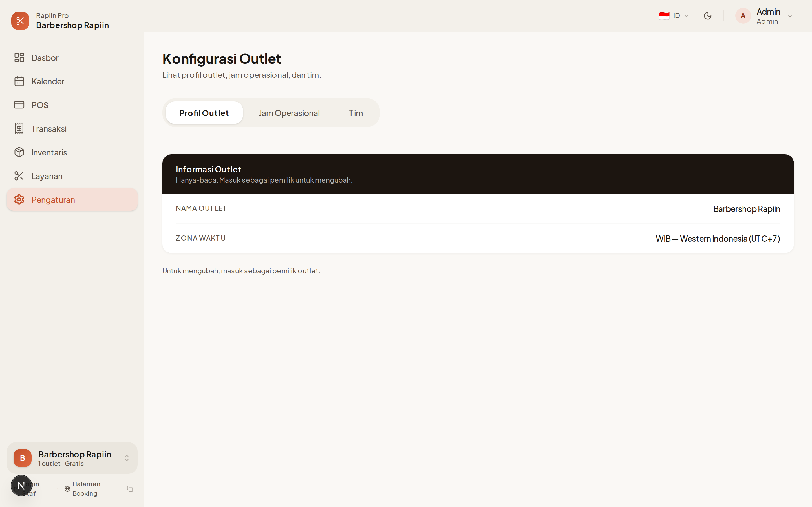Open Next.js dev tools badge
This screenshot has width=812, height=507.
[21, 486]
